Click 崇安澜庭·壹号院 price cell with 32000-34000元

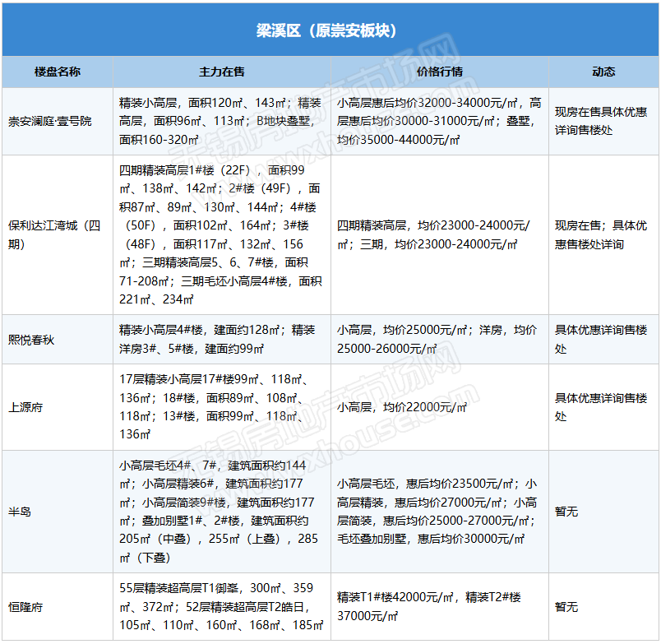tap(439, 122)
